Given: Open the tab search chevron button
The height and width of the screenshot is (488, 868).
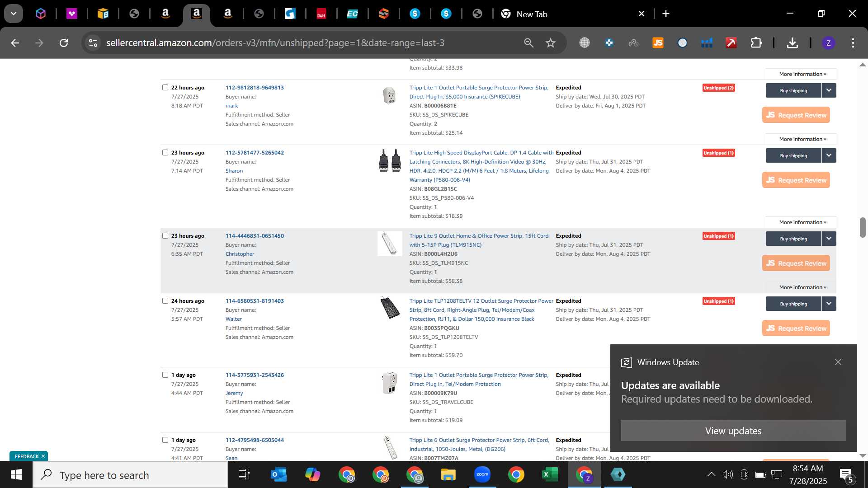Looking at the screenshot, I should point(14,14).
